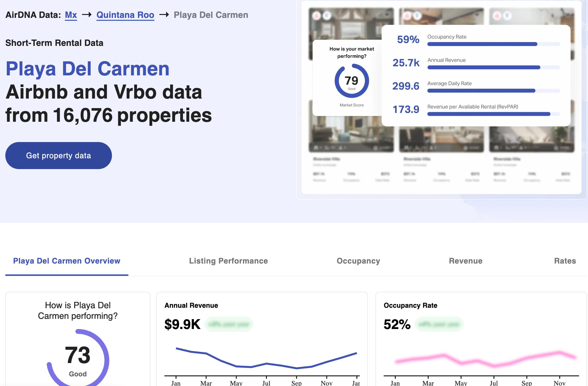
Task: Open the Revenue tab
Action: pos(465,261)
